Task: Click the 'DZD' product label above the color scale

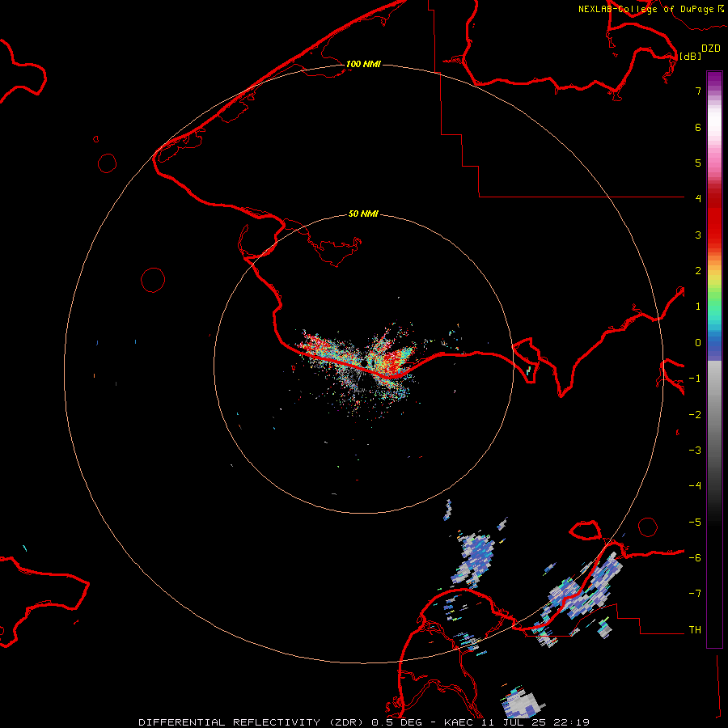Action: tap(711, 49)
